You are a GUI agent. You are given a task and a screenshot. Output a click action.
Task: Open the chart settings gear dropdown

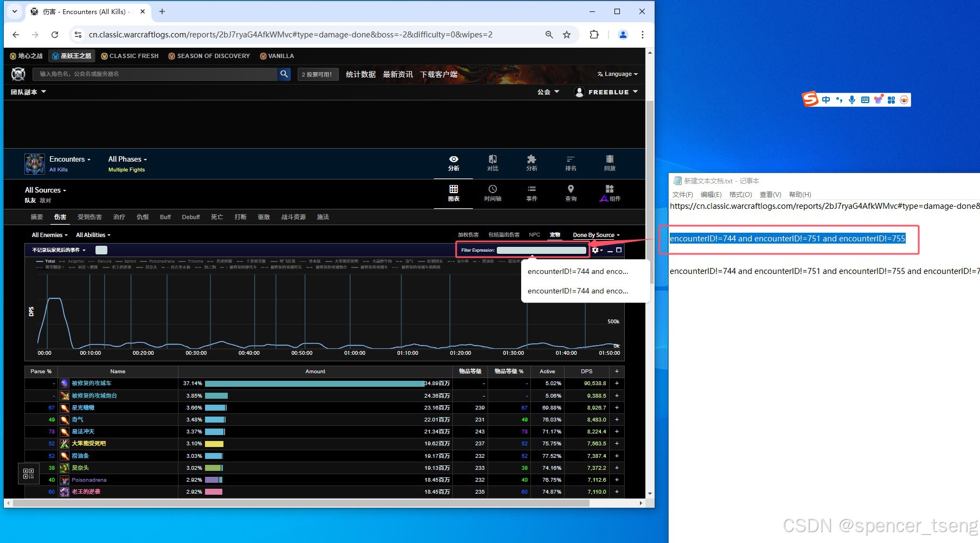pyautogui.click(x=597, y=250)
